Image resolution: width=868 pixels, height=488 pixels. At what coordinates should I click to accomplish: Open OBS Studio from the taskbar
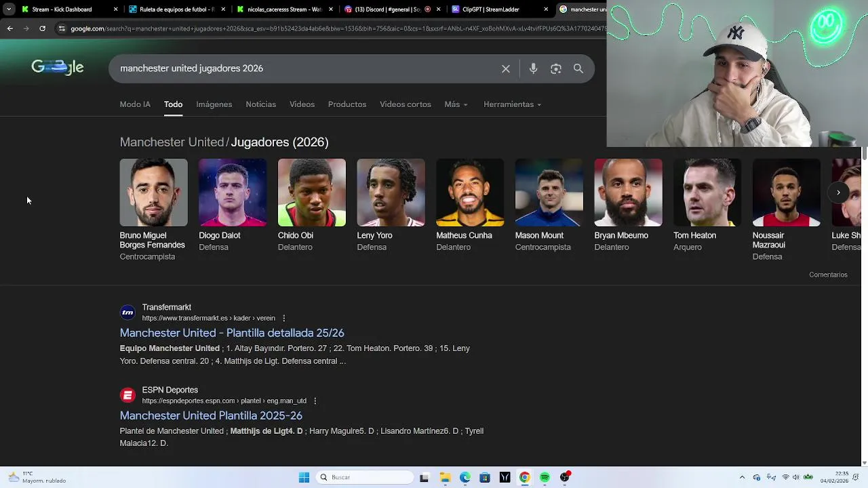pyautogui.click(x=565, y=477)
